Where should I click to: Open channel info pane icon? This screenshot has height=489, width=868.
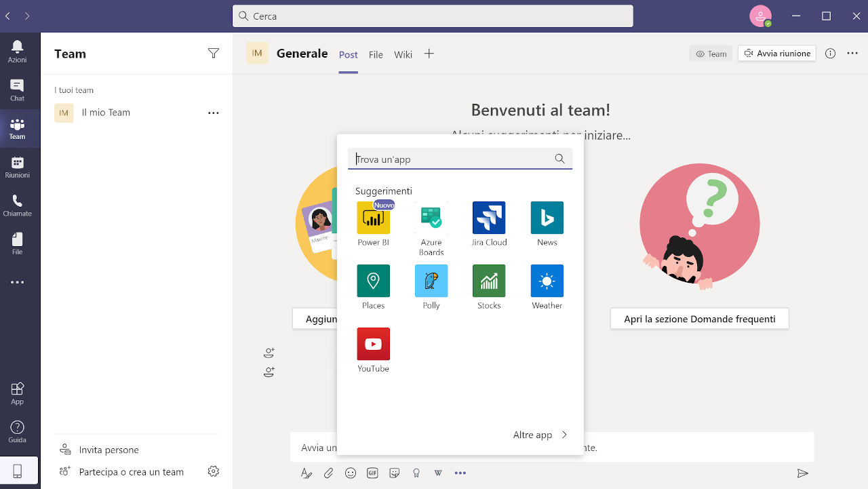coord(830,54)
